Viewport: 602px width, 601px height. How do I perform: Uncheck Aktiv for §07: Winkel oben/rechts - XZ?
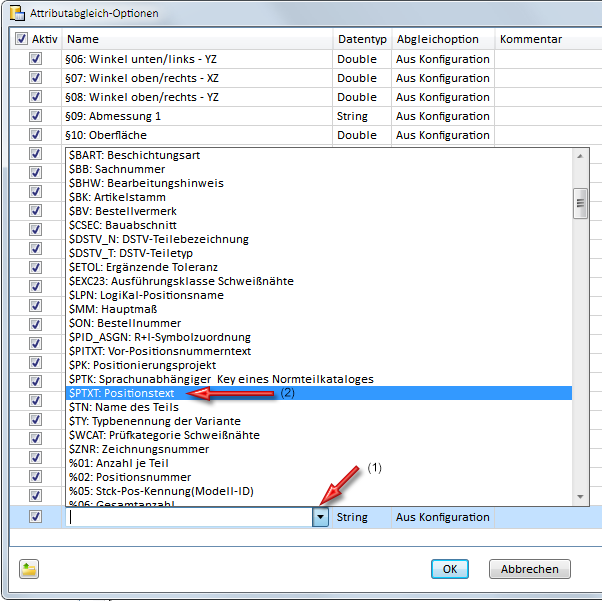pos(35,78)
